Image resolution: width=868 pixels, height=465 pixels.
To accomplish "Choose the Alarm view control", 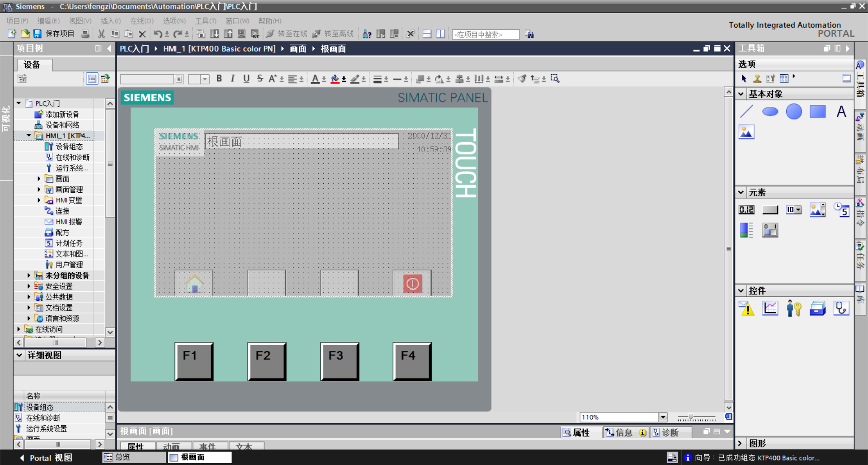I will click(x=746, y=308).
